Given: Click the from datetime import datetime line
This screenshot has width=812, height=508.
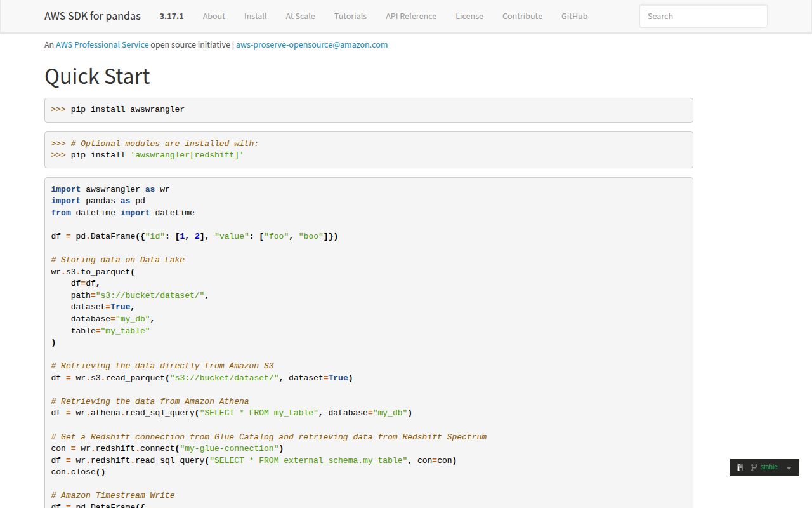Looking at the screenshot, I should click(x=123, y=213).
